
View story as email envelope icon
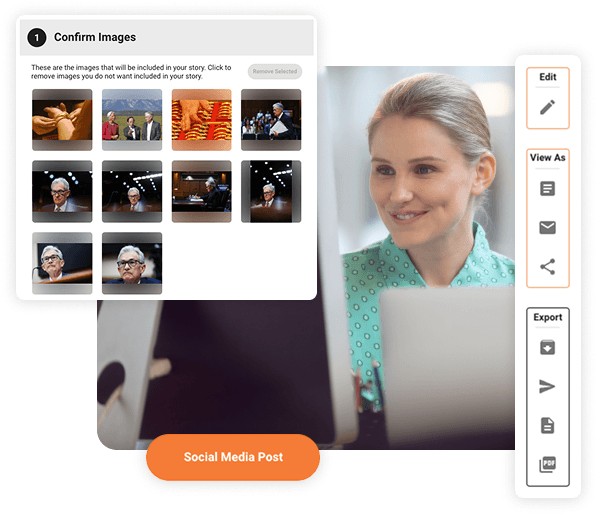click(x=547, y=228)
